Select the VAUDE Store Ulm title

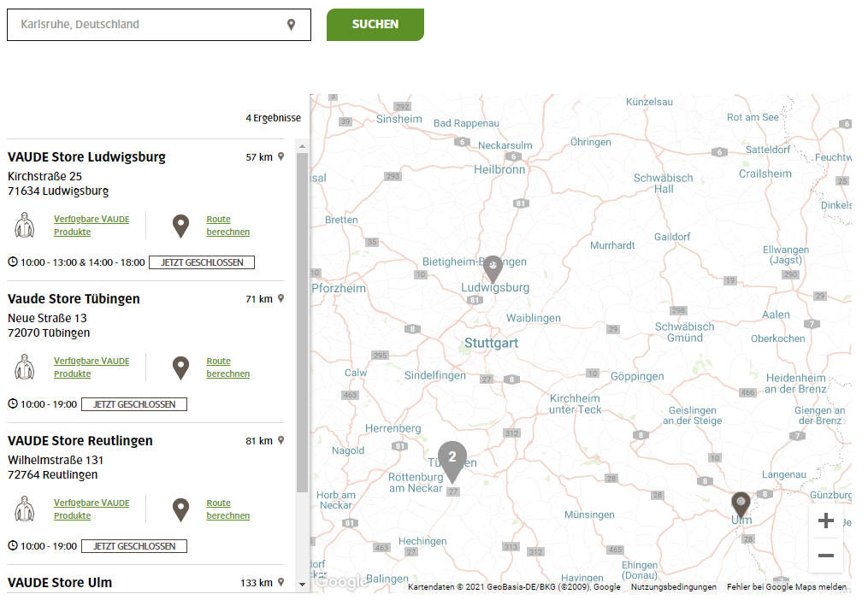(x=60, y=583)
